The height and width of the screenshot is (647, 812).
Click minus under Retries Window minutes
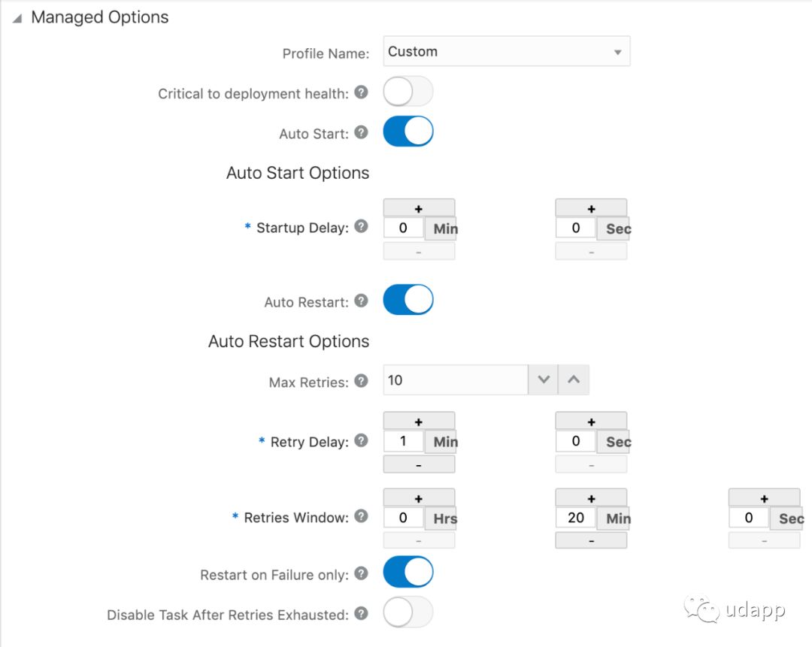591,540
